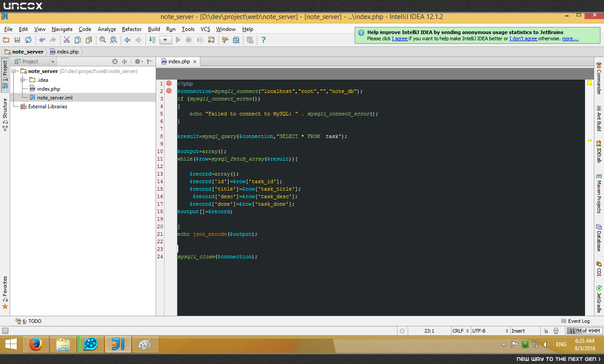Close the index.php editor tab

tap(195, 62)
